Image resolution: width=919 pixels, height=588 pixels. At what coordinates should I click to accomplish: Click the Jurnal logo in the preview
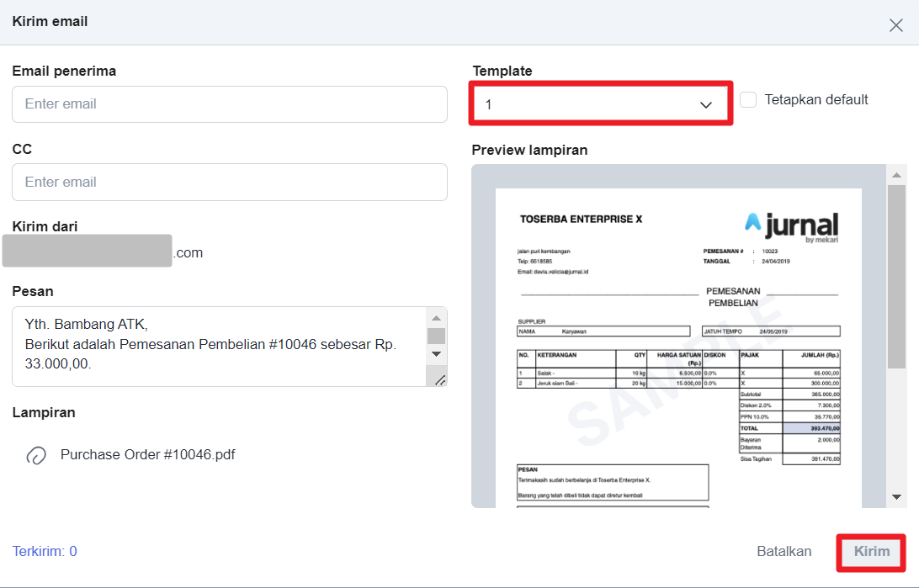[x=791, y=225]
